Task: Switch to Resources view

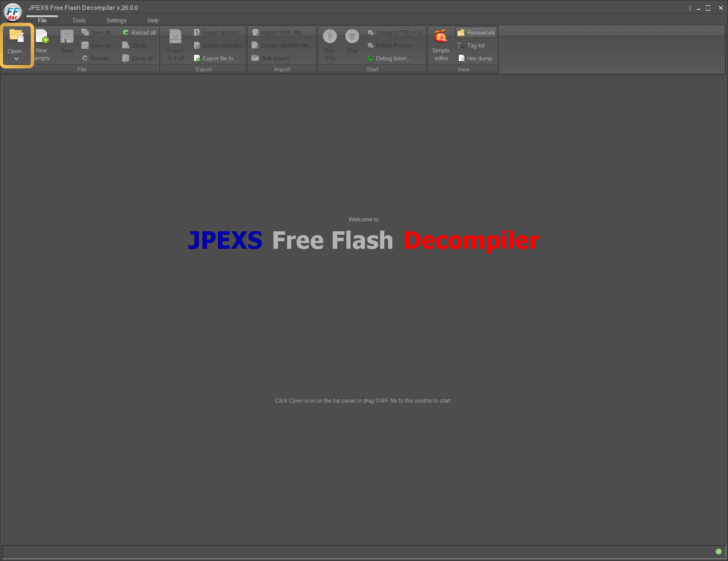Action: pos(476,33)
